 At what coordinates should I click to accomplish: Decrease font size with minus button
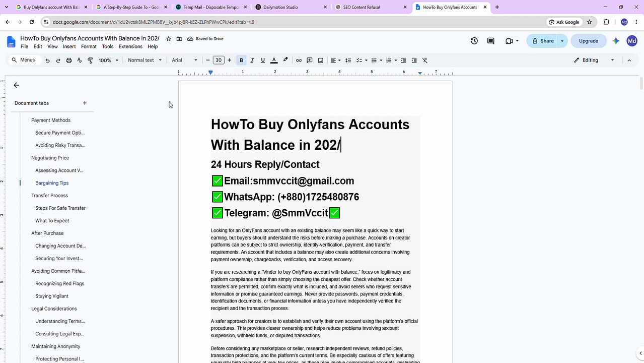click(x=208, y=60)
